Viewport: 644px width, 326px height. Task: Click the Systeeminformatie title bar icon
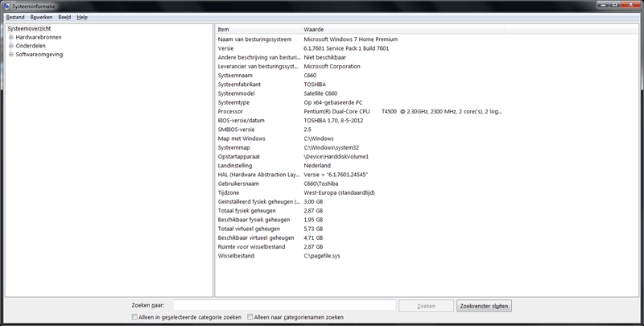pyautogui.click(x=6, y=6)
